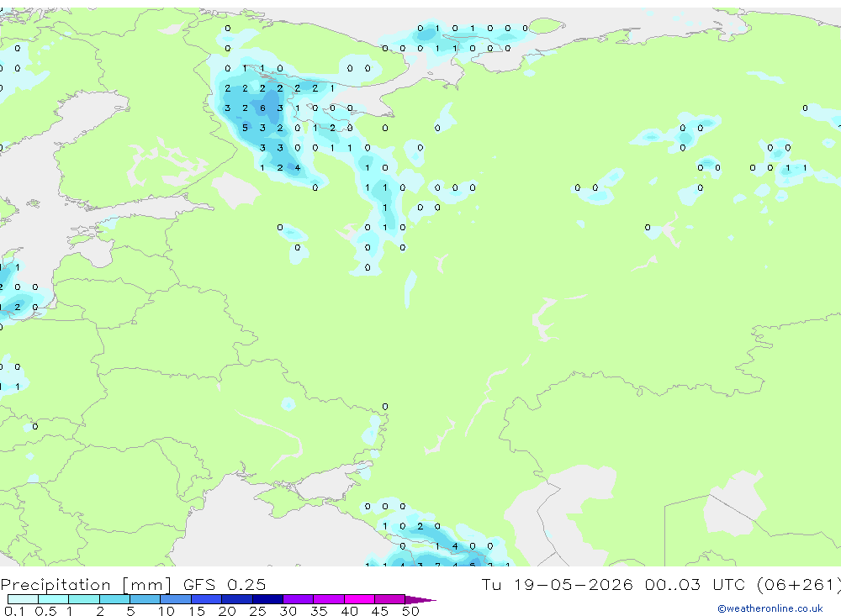Click the legend scale label '10'

point(167,611)
